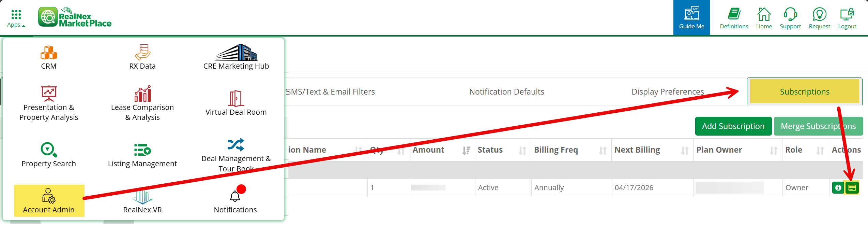Open Definitions book icon
Viewport: 868px width, 225px height.
pyautogui.click(x=734, y=18)
